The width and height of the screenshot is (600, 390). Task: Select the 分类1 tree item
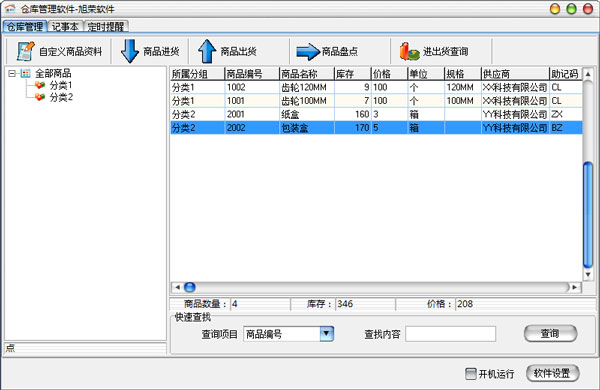61,85
